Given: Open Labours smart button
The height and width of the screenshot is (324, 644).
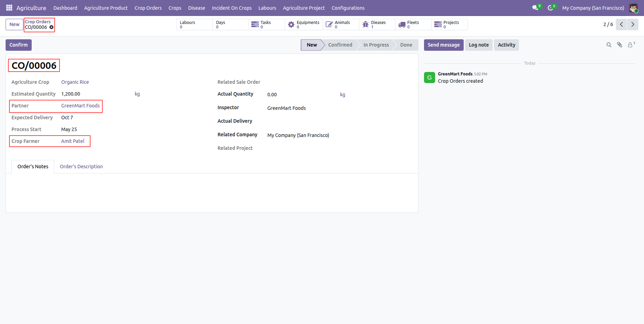Looking at the screenshot, I should pos(194,24).
